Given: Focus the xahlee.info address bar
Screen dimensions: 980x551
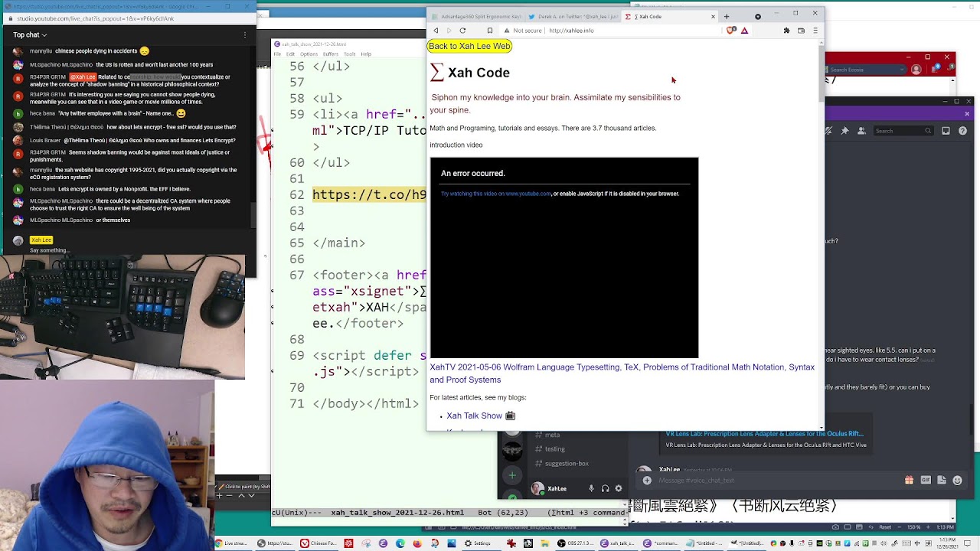Looking at the screenshot, I should coord(612,31).
